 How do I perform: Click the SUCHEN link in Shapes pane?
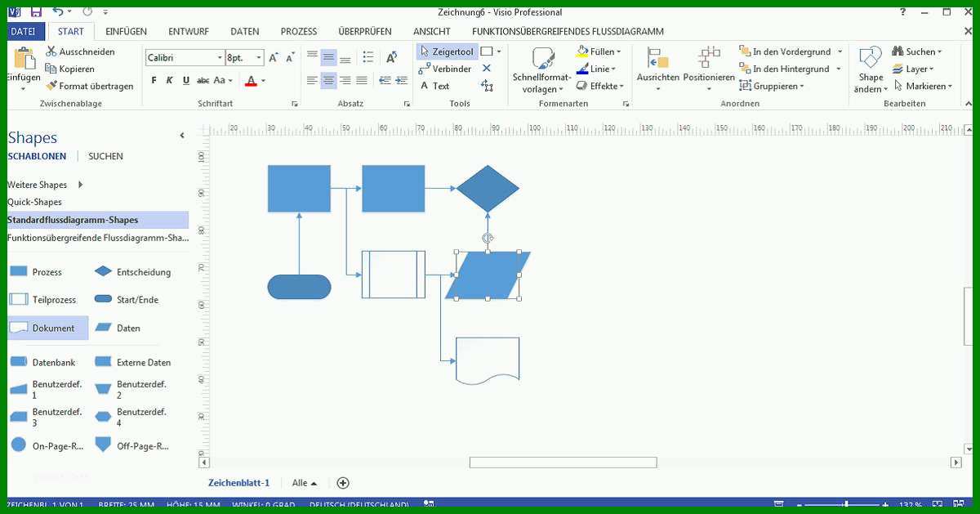pos(106,156)
